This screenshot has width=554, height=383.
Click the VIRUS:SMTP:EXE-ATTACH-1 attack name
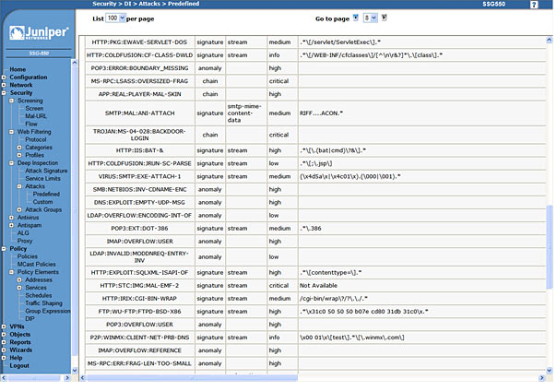point(140,176)
